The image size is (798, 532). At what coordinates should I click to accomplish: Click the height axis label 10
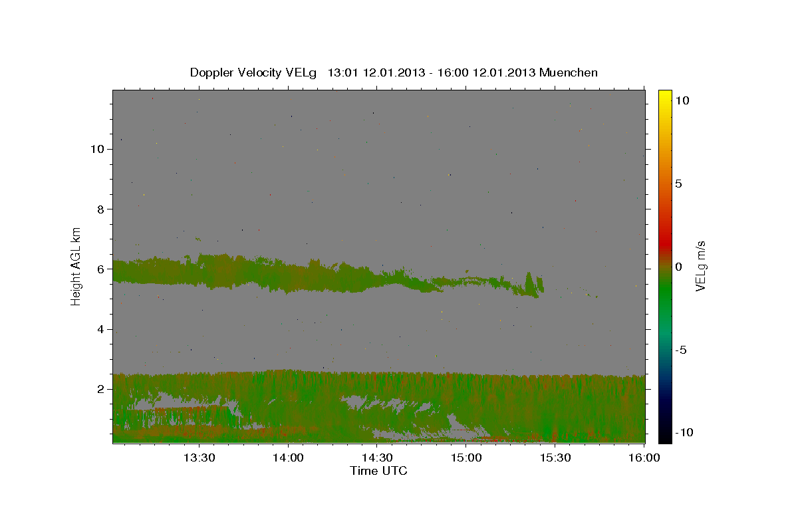(x=97, y=149)
